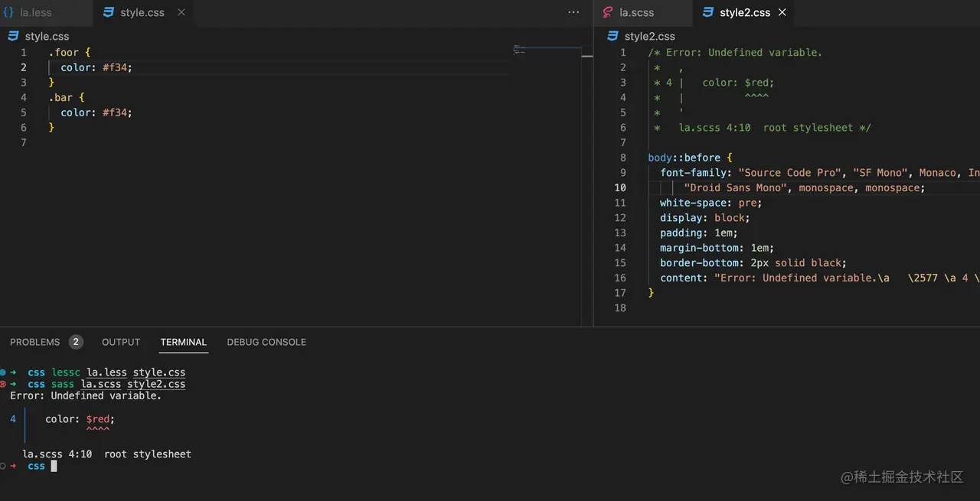Click the lessc la.less style.css command
980x501 pixels.
(119, 372)
